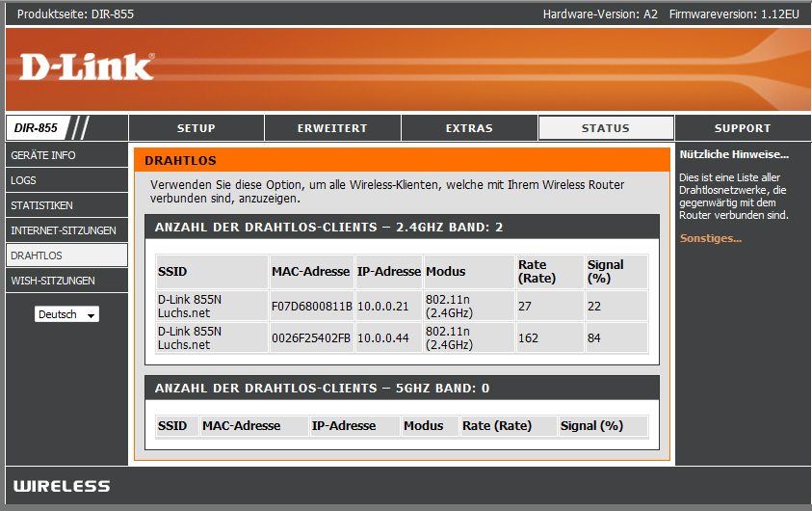The image size is (812, 511).
Task: Show the LOGS page
Action: [x=66, y=180]
